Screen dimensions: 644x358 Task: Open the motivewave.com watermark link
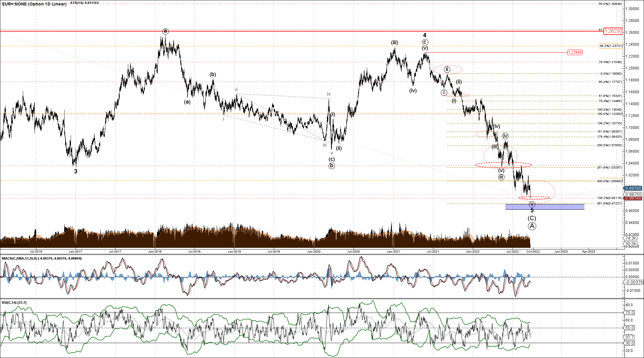15,245
